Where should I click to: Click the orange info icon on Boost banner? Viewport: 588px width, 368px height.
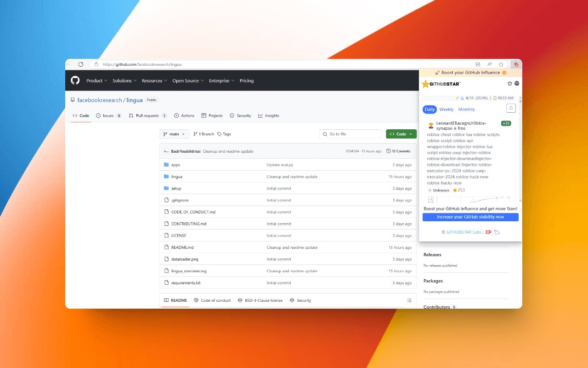point(504,73)
